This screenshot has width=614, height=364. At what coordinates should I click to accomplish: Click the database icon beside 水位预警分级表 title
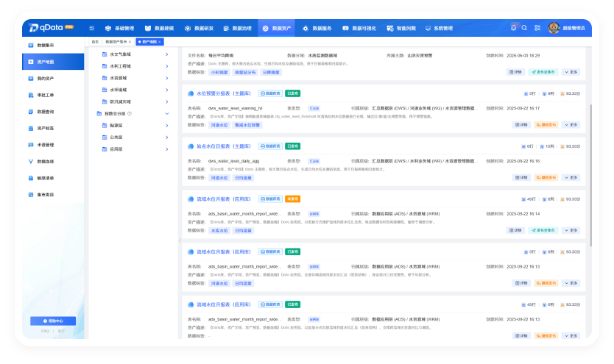[191, 93]
